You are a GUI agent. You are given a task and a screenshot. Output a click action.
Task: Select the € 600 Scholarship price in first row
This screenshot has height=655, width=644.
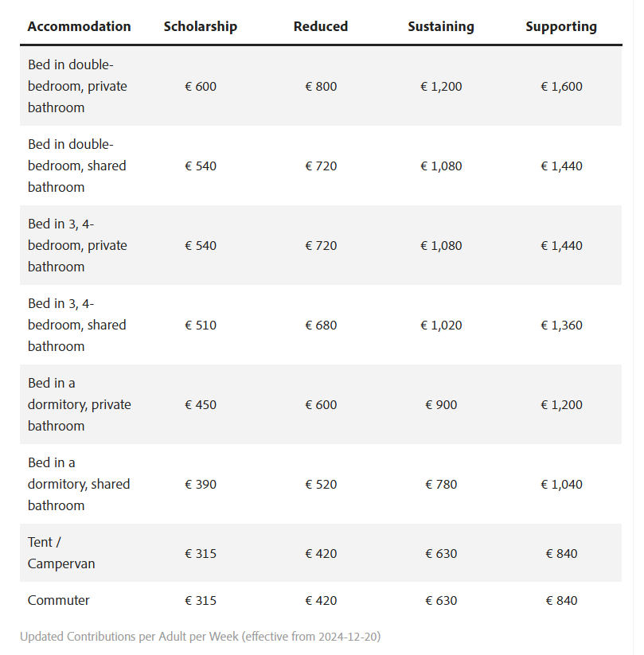pyautogui.click(x=200, y=86)
